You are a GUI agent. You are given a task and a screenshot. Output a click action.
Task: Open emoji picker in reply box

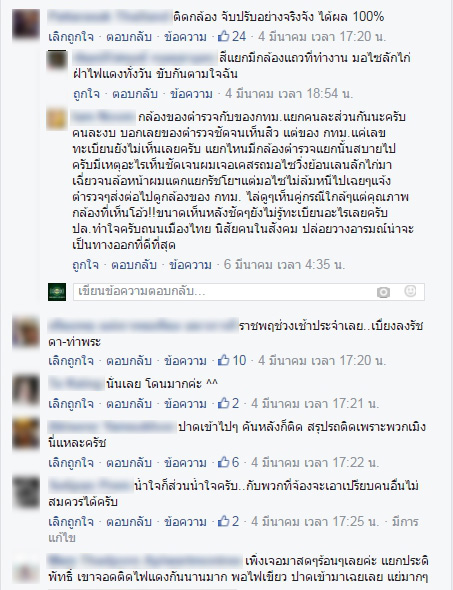tap(410, 291)
